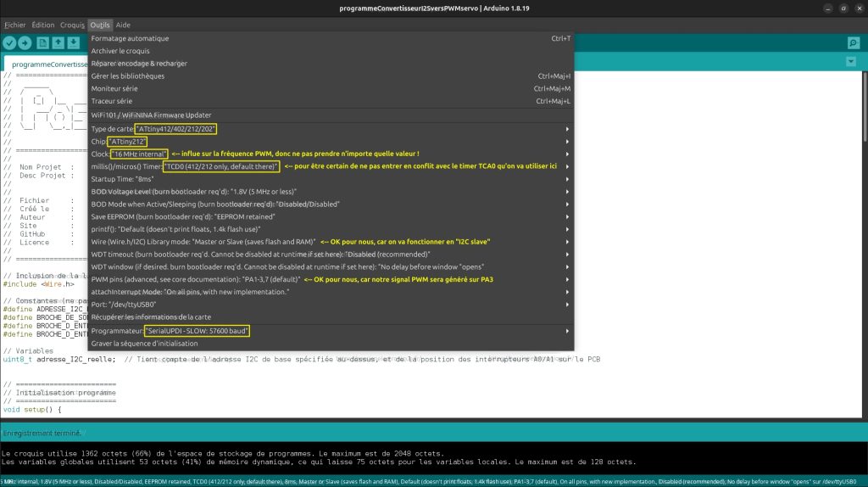Open the Serial Monitor magnifier icon
Screen dimensions: 868x487
pos(853,42)
